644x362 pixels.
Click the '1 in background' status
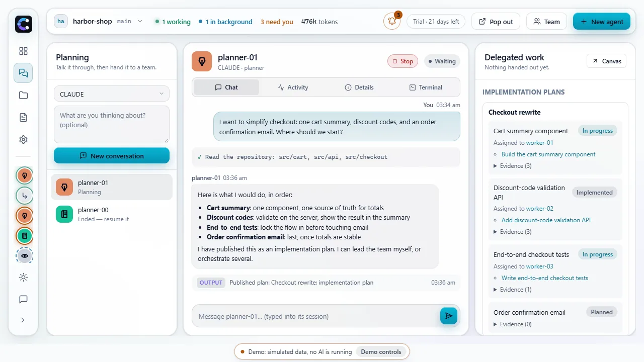coord(225,22)
